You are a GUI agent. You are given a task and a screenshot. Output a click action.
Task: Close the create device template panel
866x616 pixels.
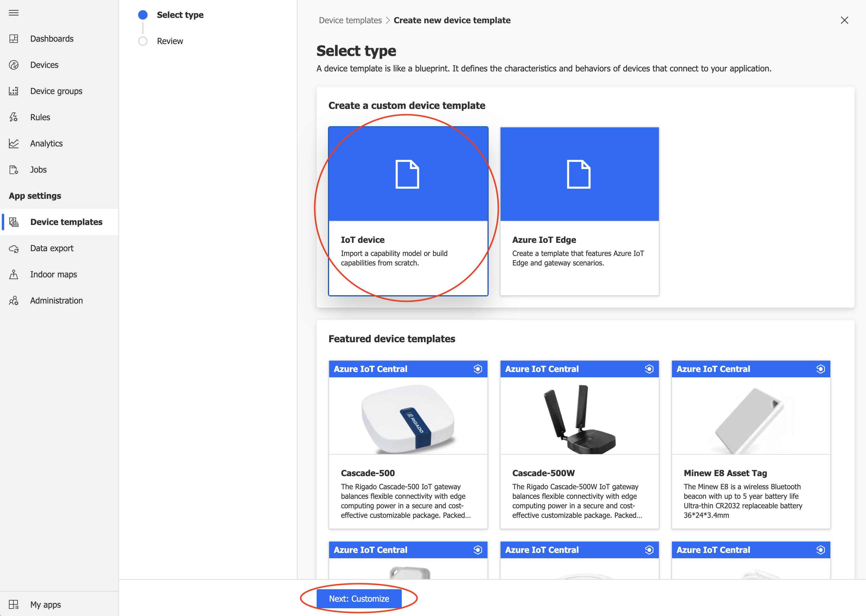click(x=844, y=20)
